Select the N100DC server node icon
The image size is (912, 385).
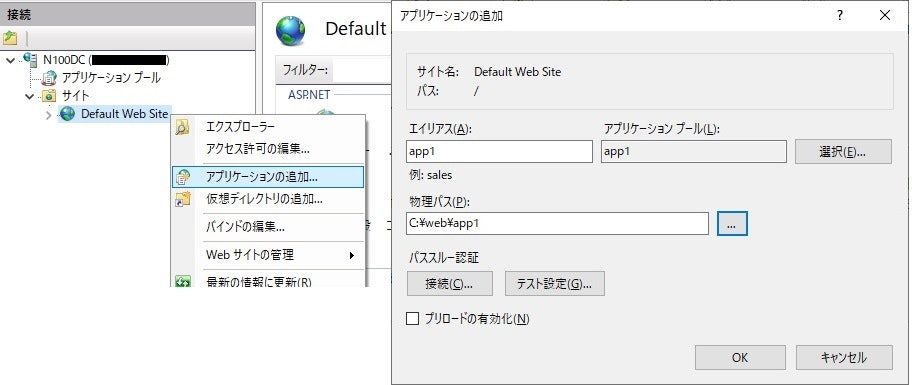30,59
